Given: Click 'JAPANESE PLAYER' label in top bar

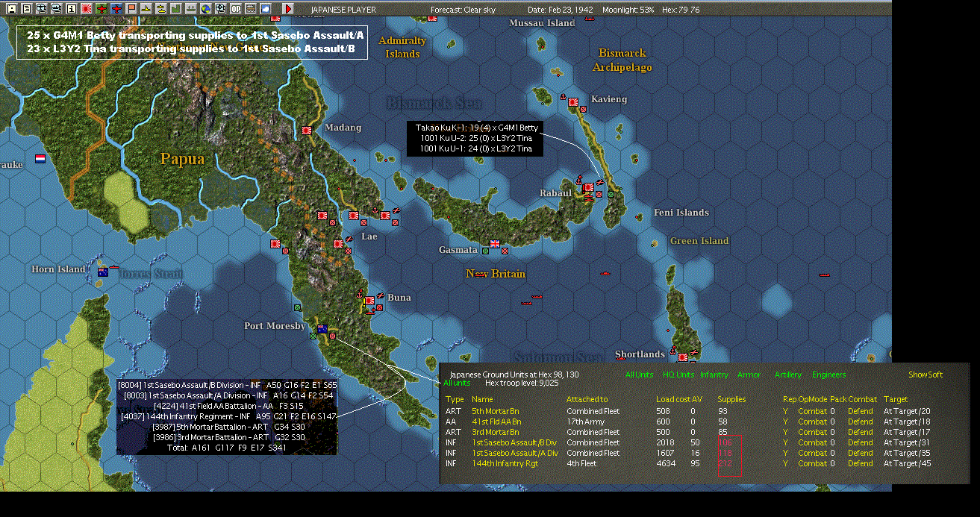Looking at the screenshot, I should pyautogui.click(x=343, y=10).
